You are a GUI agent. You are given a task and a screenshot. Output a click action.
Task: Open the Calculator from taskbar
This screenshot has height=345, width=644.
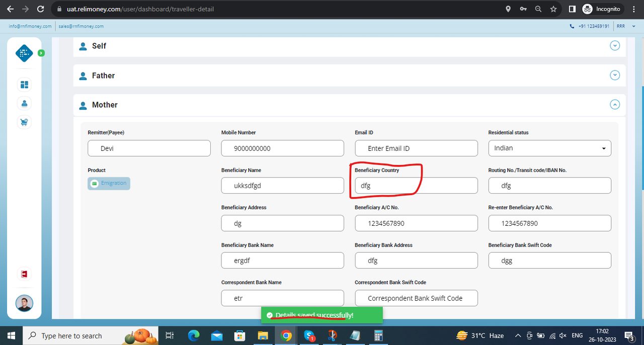click(x=379, y=335)
